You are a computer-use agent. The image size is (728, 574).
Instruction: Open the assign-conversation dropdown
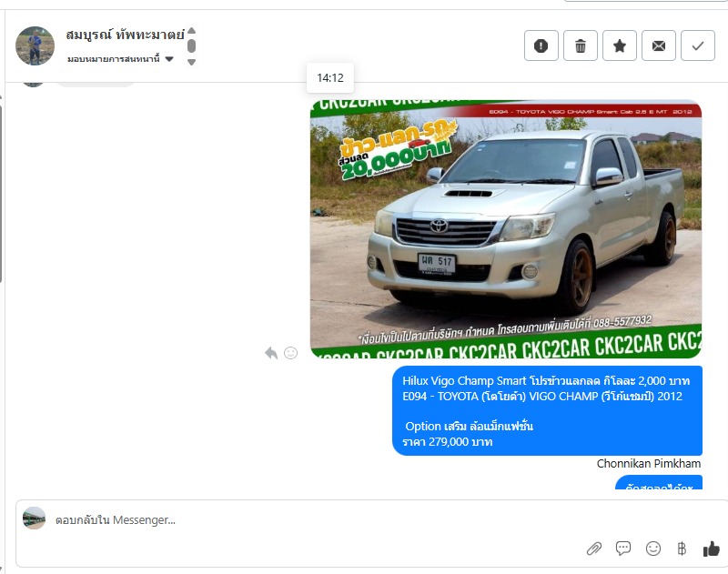point(120,59)
